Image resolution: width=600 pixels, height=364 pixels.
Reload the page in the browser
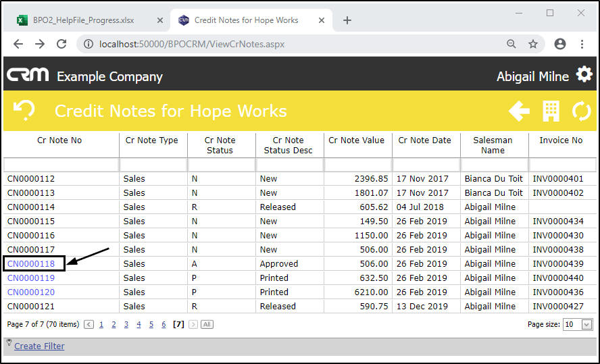click(61, 44)
